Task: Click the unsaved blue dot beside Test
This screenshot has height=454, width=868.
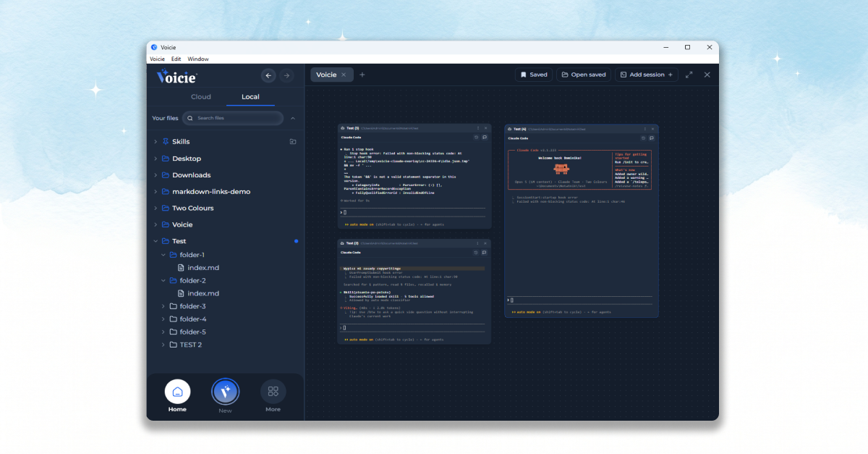Action: click(296, 241)
